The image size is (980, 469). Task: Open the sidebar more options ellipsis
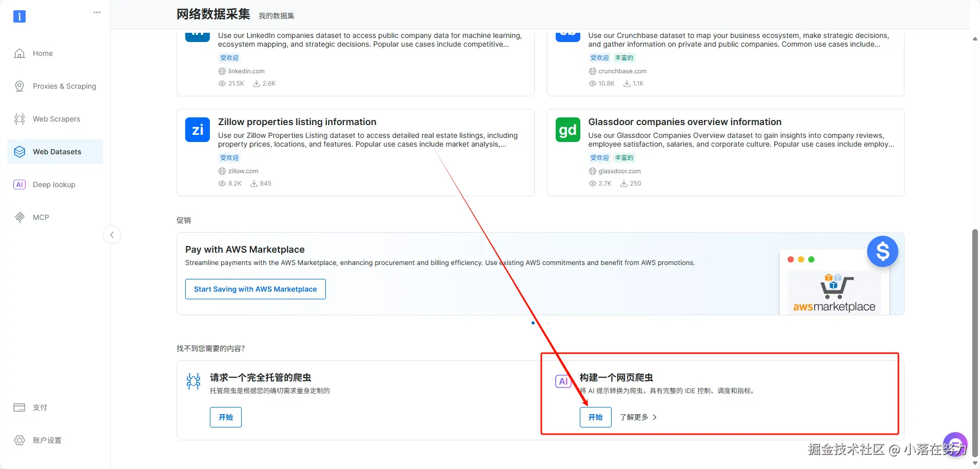pyautogui.click(x=97, y=12)
